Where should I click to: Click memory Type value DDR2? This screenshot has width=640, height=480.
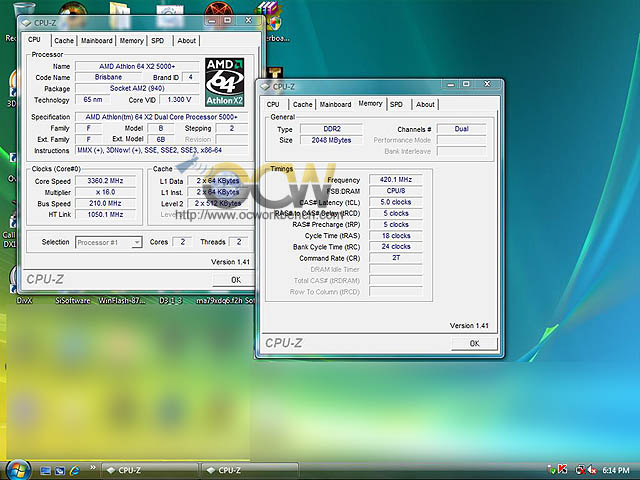click(x=331, y=129)
